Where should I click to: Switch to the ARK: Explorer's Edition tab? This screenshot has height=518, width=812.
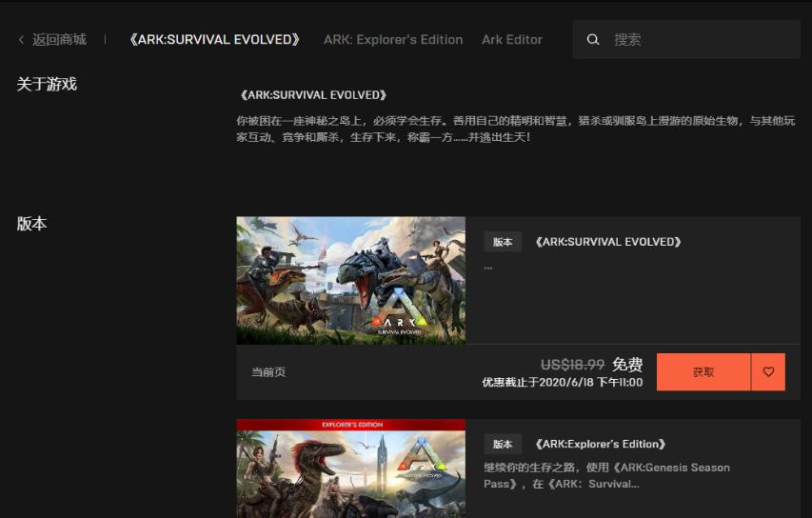tap(393, 40)
